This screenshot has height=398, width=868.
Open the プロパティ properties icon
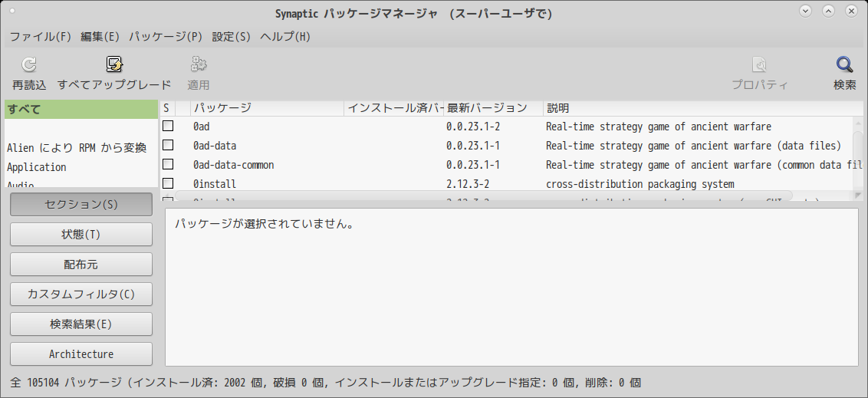[759, 64]
